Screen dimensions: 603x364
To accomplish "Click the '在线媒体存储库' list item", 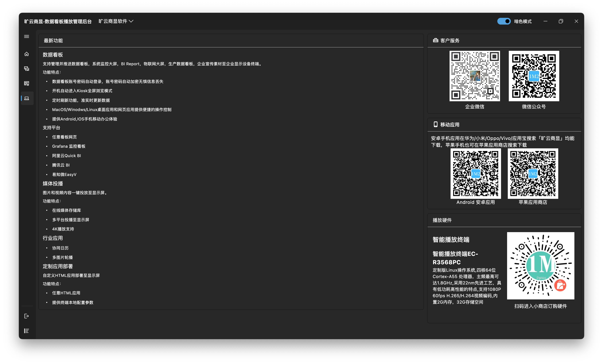I will tap(67, 210).
